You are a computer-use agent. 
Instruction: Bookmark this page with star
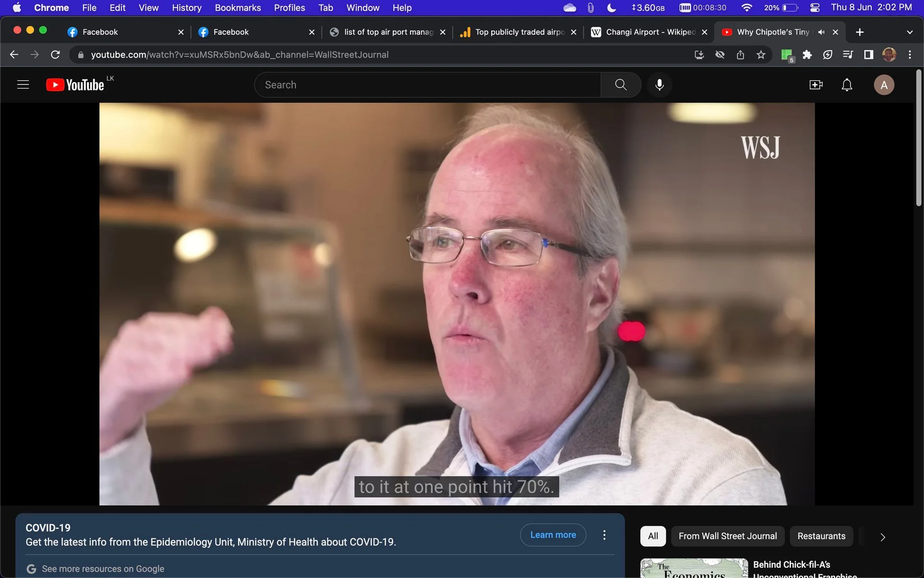(761, 55)
